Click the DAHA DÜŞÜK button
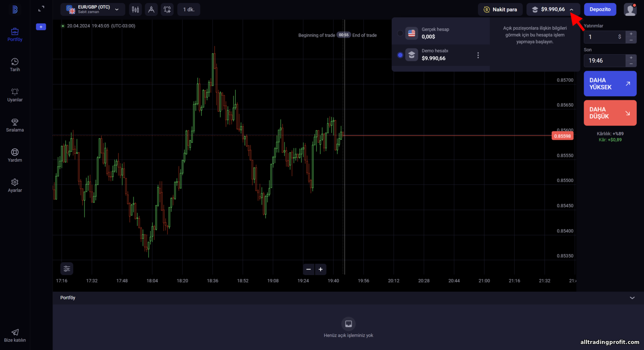Viewport: 644px width, 350px height. pyautogui.click(x=610, y=113)
